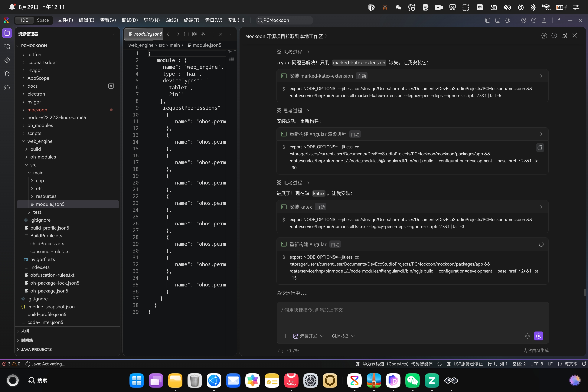Open the Source Control view icon

tap(7, 60)
